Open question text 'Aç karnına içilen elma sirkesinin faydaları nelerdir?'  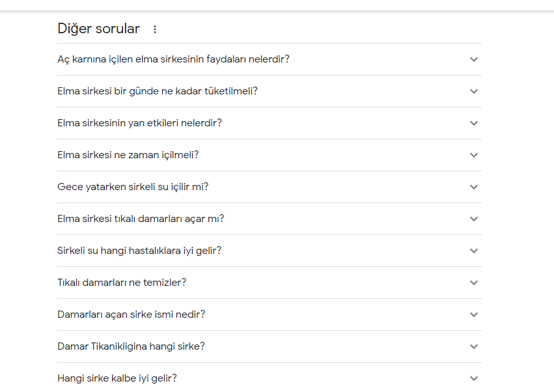(x=173, y=59)
